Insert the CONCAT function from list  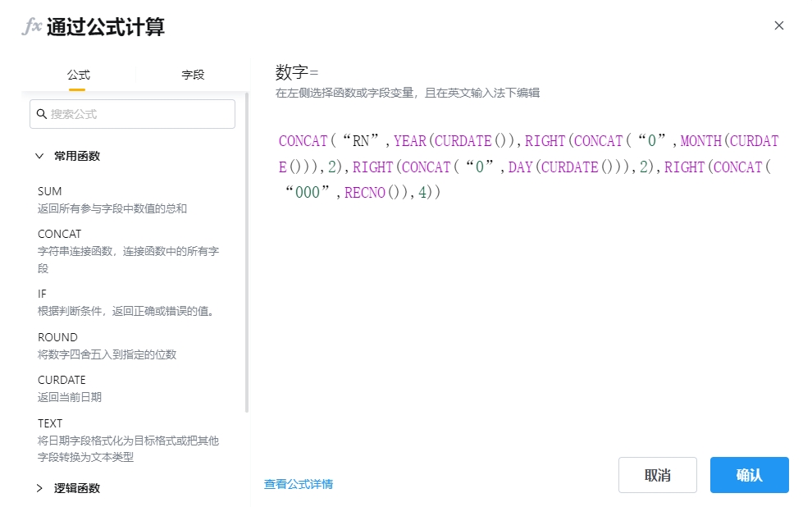click(x=59, y=234)
